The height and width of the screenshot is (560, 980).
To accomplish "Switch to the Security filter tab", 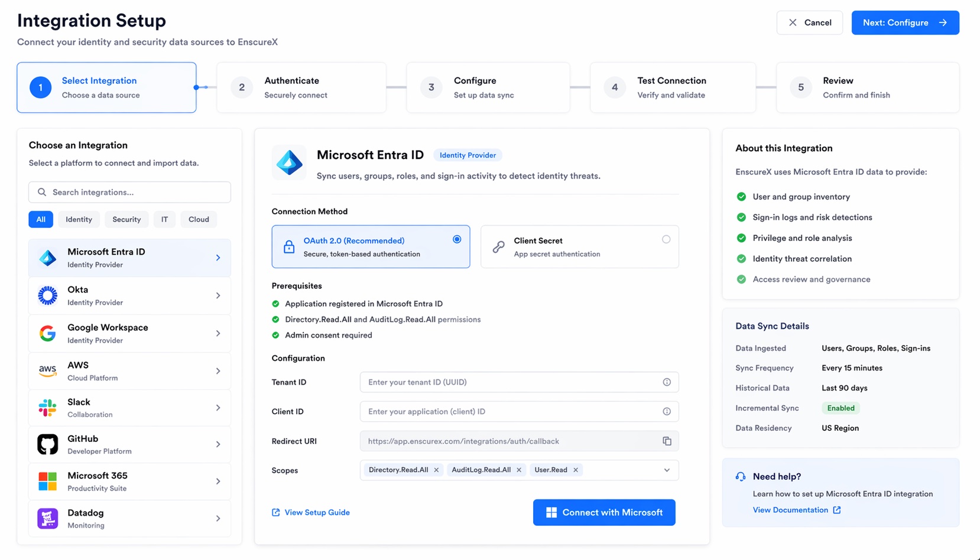I will click(126, 219).
